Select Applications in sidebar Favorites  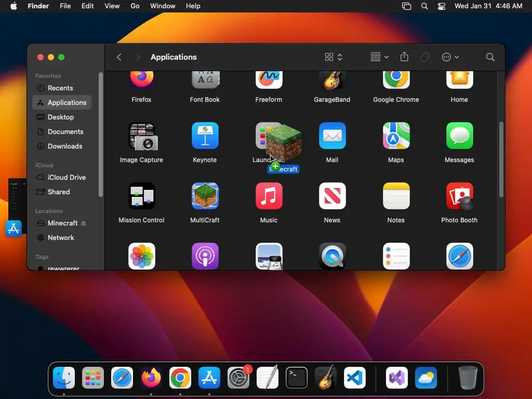click(62, 102)
